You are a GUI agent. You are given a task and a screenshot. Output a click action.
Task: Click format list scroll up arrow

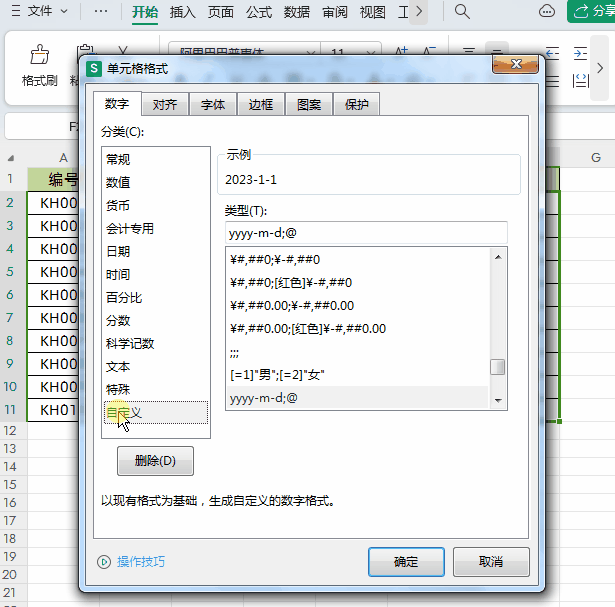tap(498, 257)
